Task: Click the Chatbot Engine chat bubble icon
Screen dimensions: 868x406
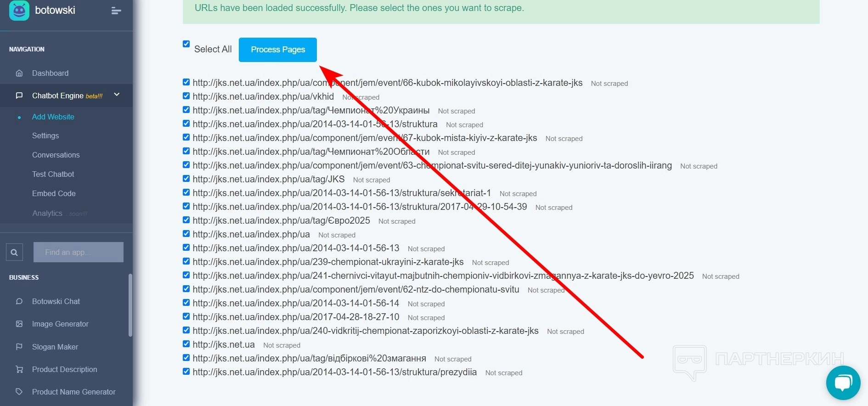Action: coord(19,96)
